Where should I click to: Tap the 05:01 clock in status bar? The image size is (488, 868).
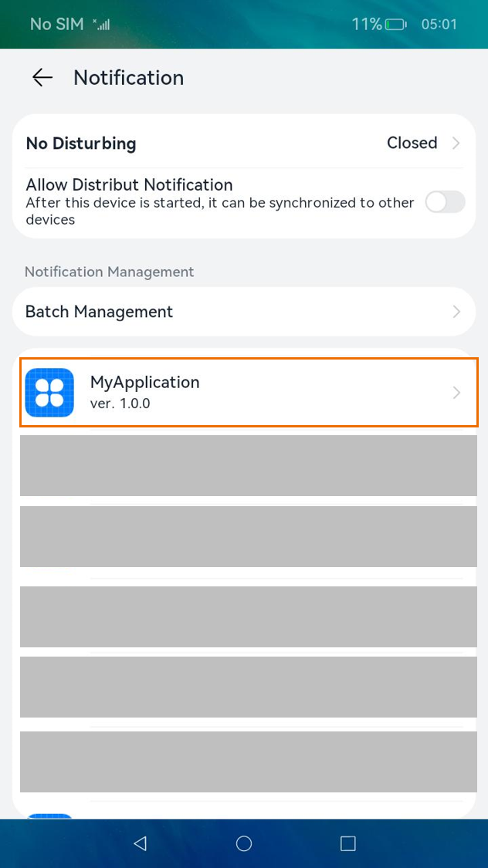pyautogui.click(x=439, y=25)
